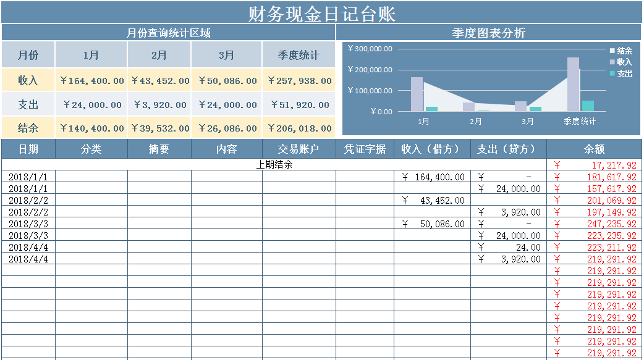Select the 季度图表分析 header

click(488, 33)
